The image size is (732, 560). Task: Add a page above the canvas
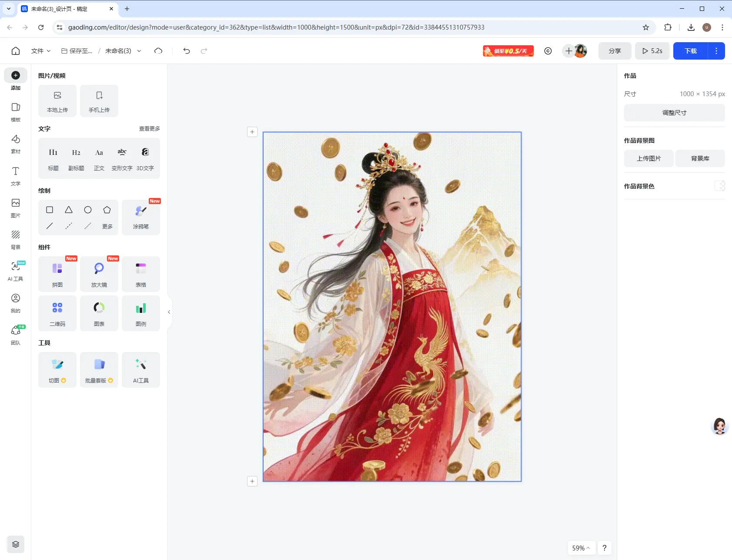coord(252,132)
